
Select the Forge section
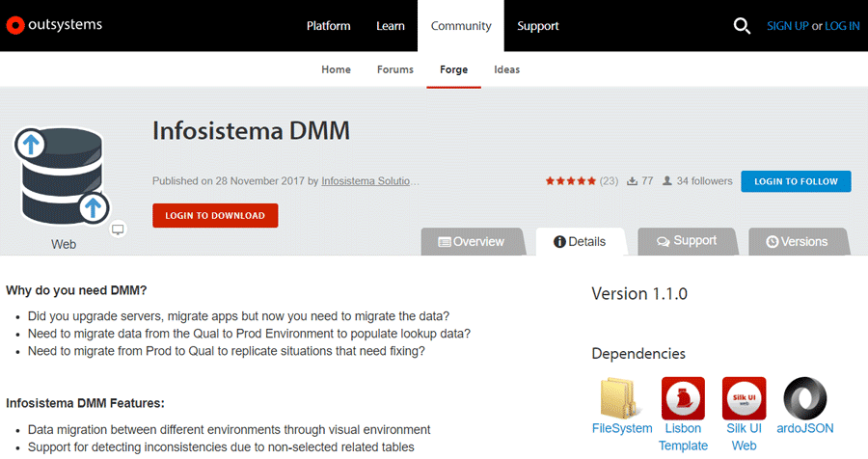tap(454, 69)
